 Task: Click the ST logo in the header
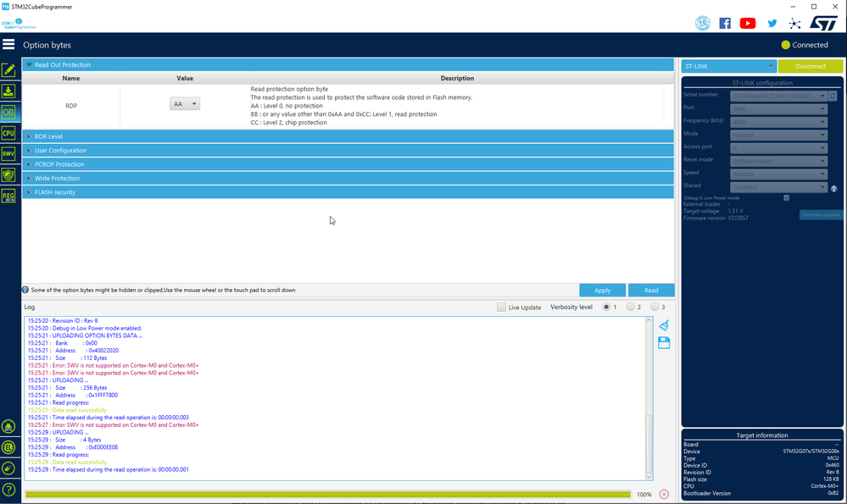(x=824, y=23)
